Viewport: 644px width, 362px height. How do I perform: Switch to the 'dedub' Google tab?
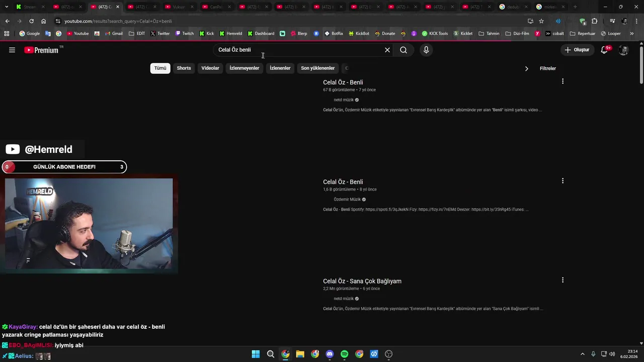pyautogui.click(x=514, y=7)
